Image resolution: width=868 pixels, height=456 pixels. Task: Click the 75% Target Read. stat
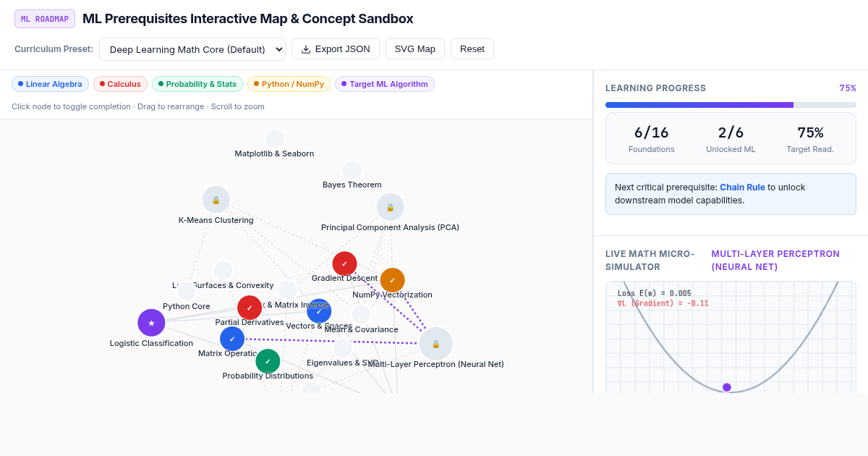tap(810, 138)
